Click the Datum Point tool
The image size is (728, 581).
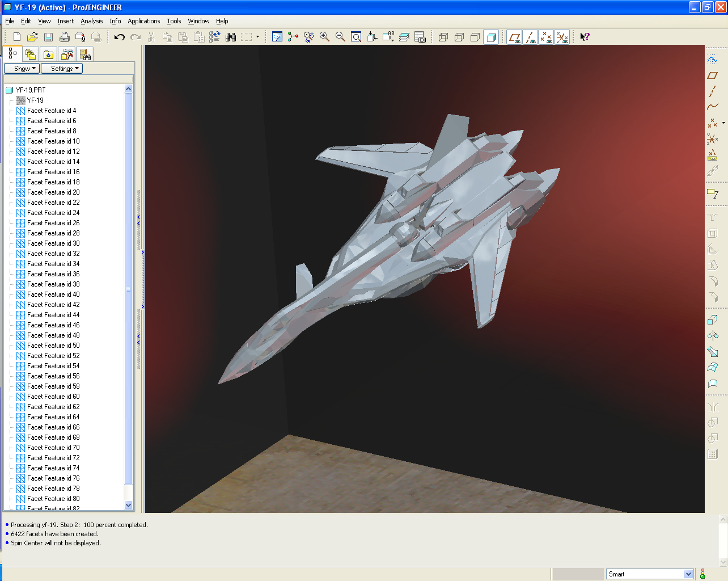pyautogui.click(x=713, y=123)
